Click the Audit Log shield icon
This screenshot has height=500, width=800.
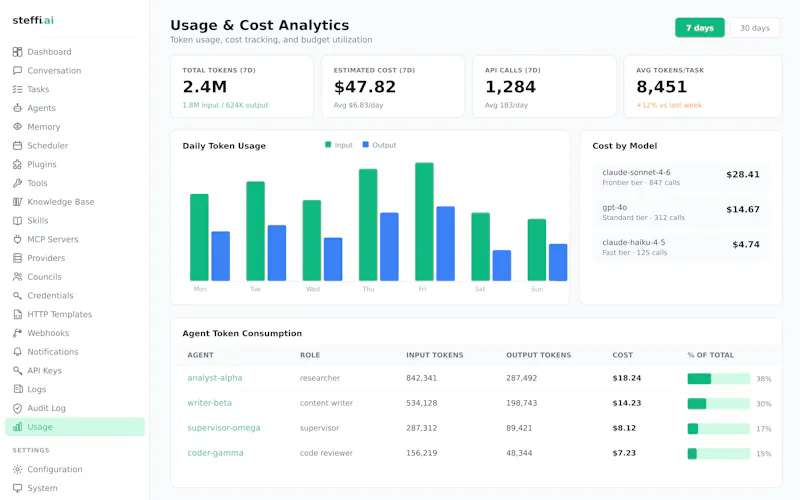(x=17, y=408)
